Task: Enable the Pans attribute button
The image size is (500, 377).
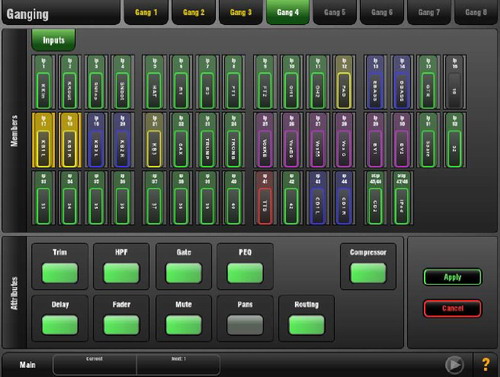Action: (245, 325)
